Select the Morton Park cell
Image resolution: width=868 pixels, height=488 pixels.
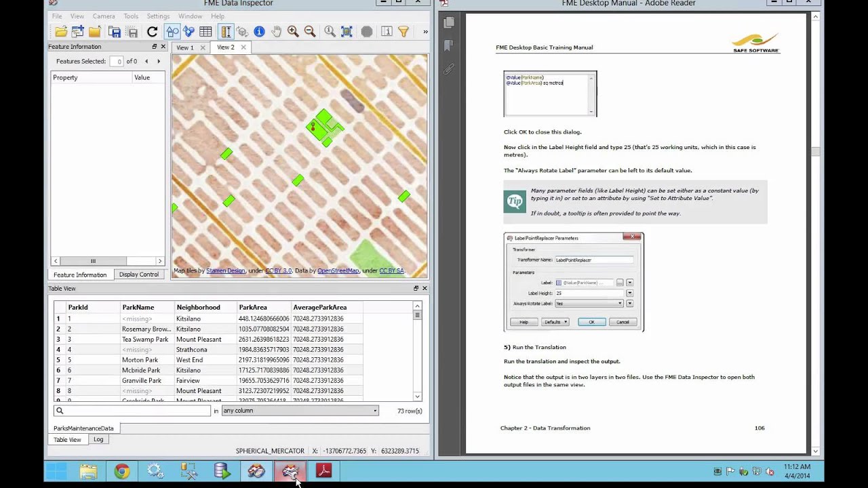[x=147, y=360]
